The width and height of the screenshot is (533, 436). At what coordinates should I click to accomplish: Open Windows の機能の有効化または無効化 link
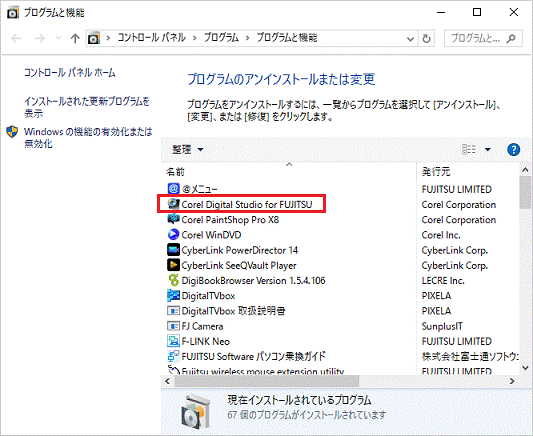[88, 137]
